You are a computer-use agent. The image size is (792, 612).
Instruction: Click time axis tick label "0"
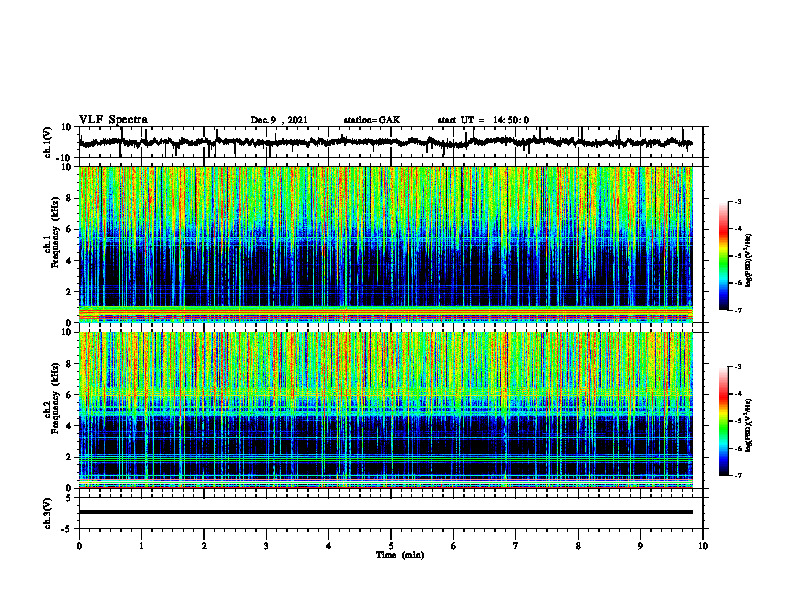(79, 546)
